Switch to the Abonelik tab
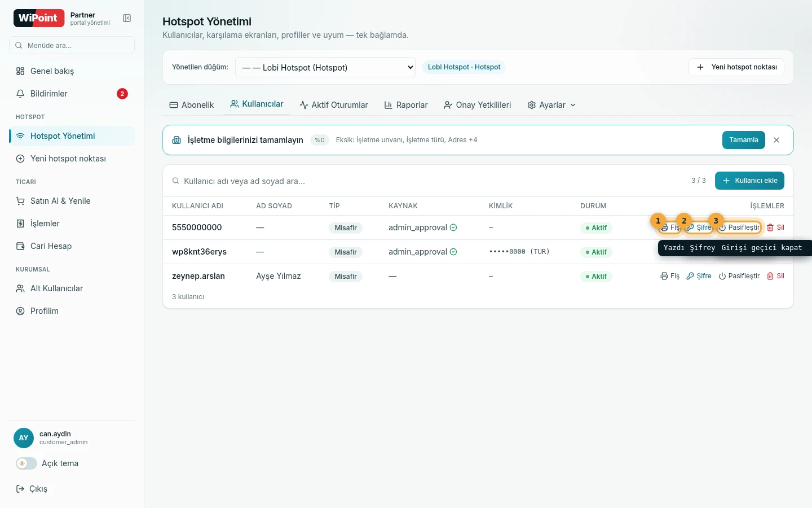This screenshot has height=508, width=812. (192, 105)
